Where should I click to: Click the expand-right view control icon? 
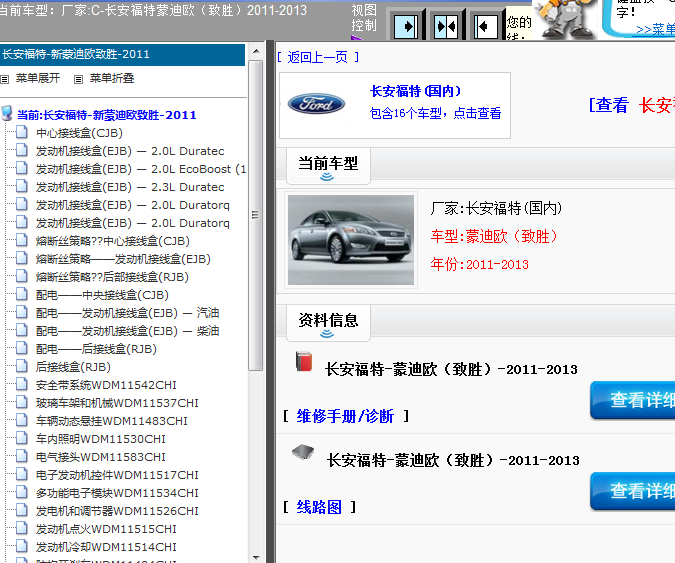coord(405,24)
